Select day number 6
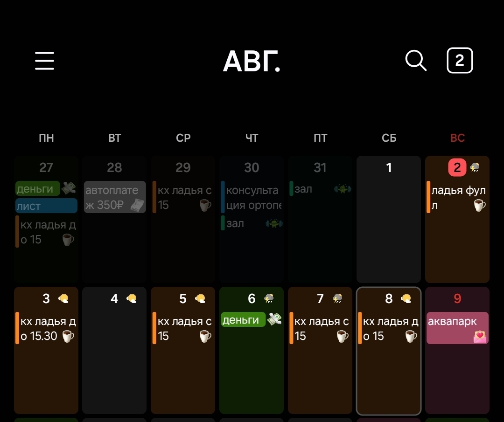The image size is (504, 422). [x=252, y=299]
